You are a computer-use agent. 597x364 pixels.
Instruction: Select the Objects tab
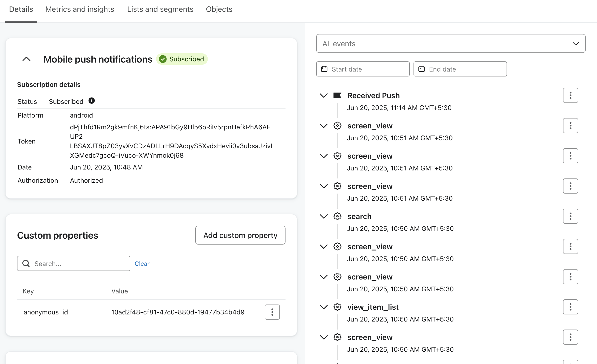219,9
